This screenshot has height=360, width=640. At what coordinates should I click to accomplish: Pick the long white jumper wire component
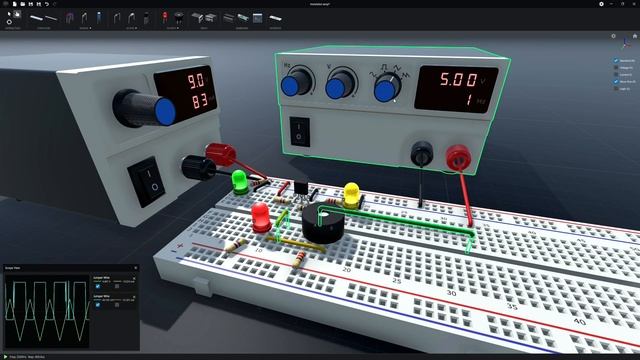pyautogui.click(x=36, y=18)
